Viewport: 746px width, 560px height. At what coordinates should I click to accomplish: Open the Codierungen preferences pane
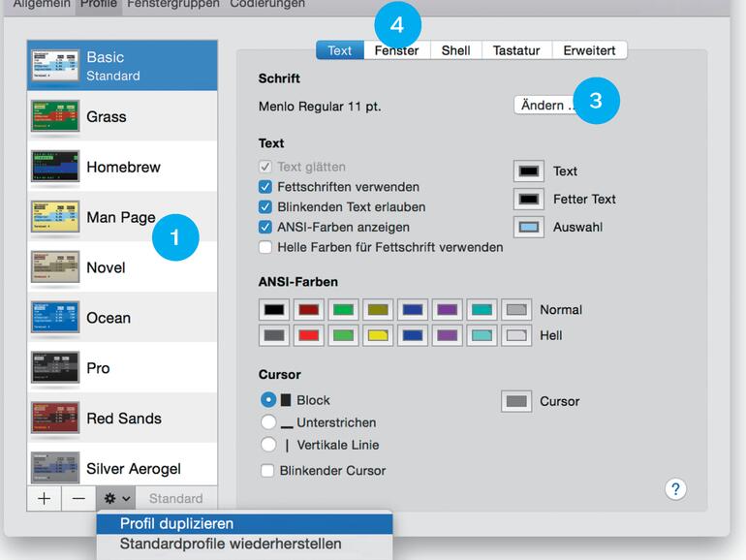[x=267, y=5]
